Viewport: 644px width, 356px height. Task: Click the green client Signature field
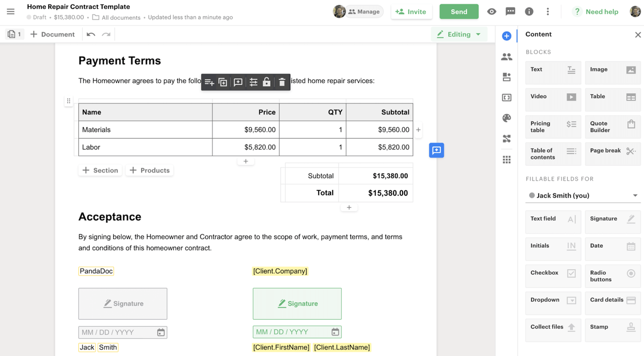(x=297, y=303)
